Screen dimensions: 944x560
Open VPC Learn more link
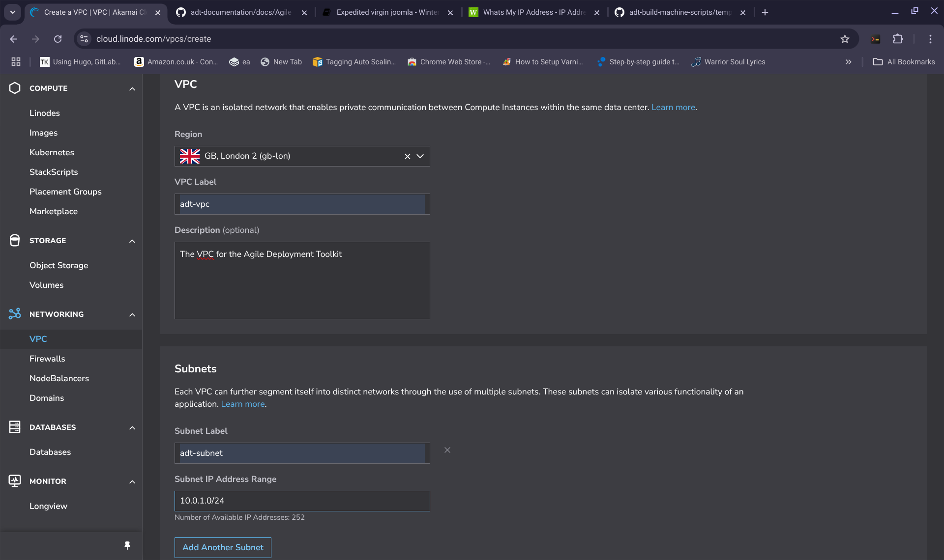tap(673, 107)
